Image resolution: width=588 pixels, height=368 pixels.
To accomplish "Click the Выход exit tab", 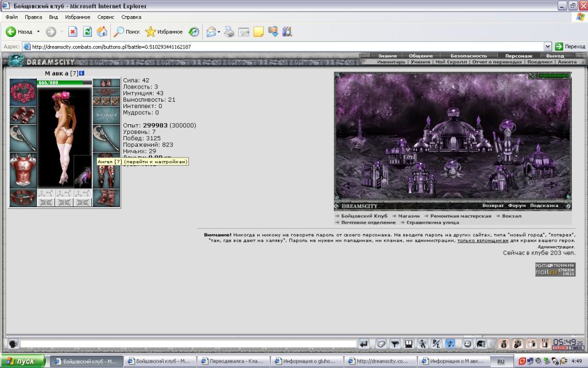I will click(x=555, y=56).
